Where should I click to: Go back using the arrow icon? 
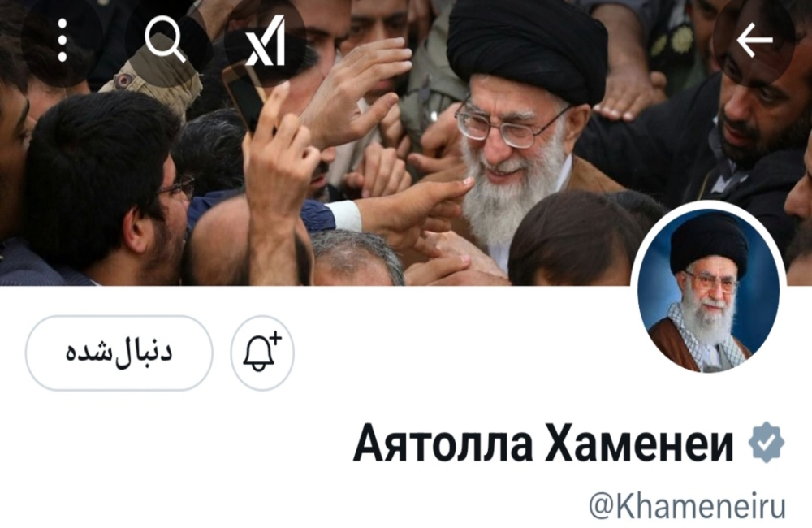tap(754, 41)
